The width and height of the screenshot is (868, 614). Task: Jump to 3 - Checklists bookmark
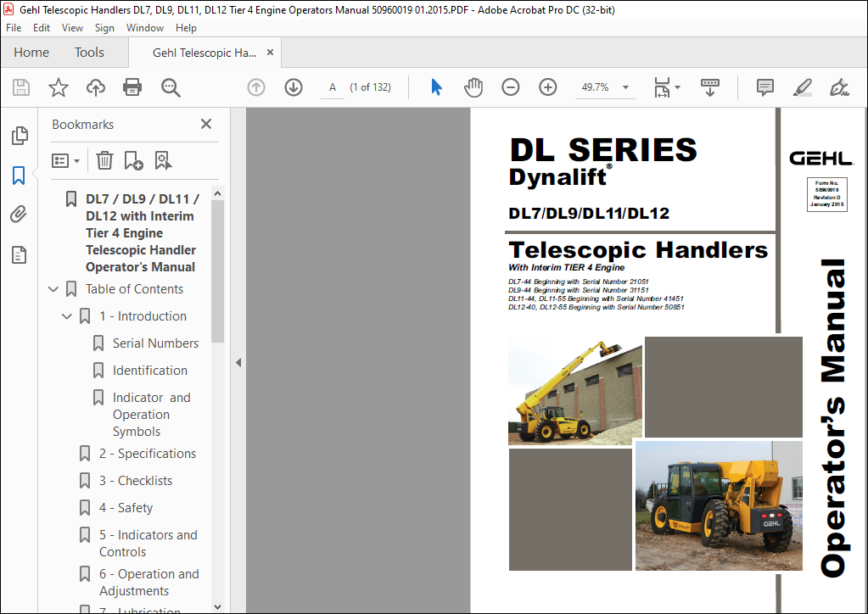point(136,481)
